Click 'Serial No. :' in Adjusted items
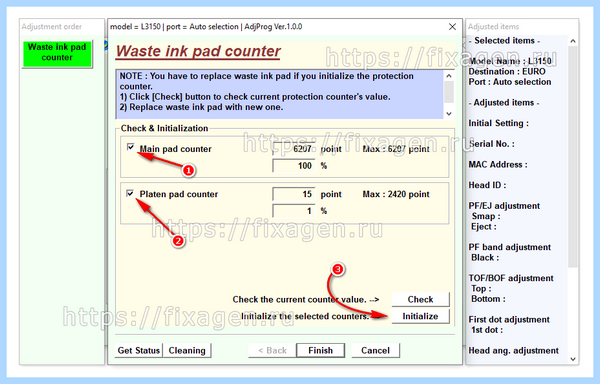Viewport: 600px width, 384px height. coord(491,144)
